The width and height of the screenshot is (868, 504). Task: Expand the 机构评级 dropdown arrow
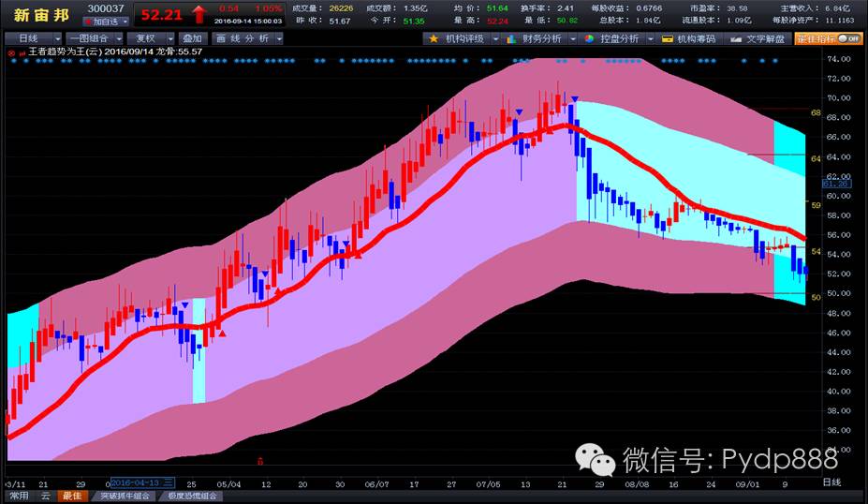pos(495,38)
